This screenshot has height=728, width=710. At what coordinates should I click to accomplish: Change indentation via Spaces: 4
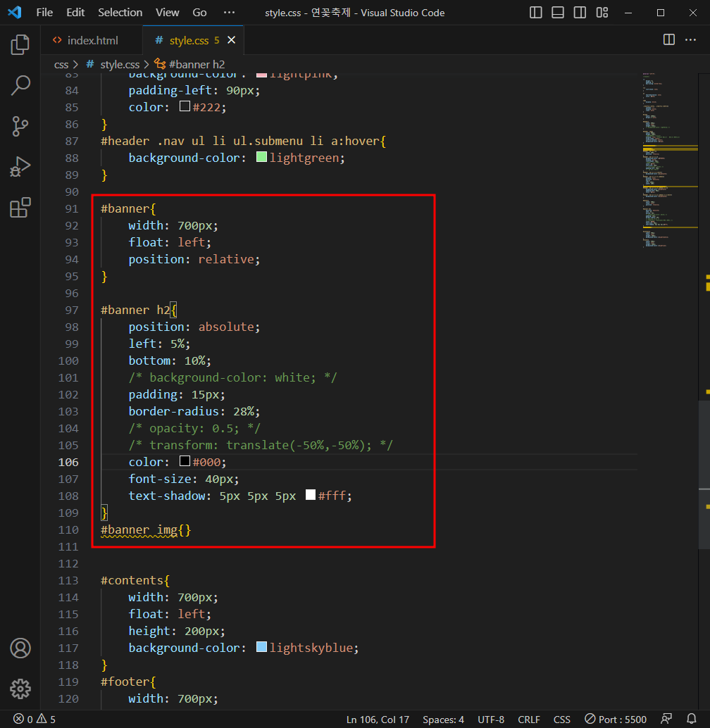[443, 719]
